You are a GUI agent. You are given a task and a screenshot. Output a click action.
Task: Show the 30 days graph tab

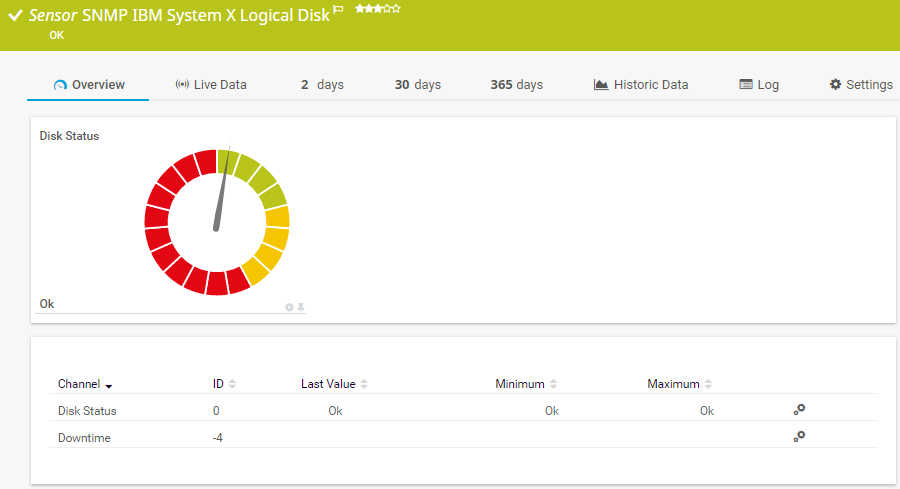tap(417, 85)
